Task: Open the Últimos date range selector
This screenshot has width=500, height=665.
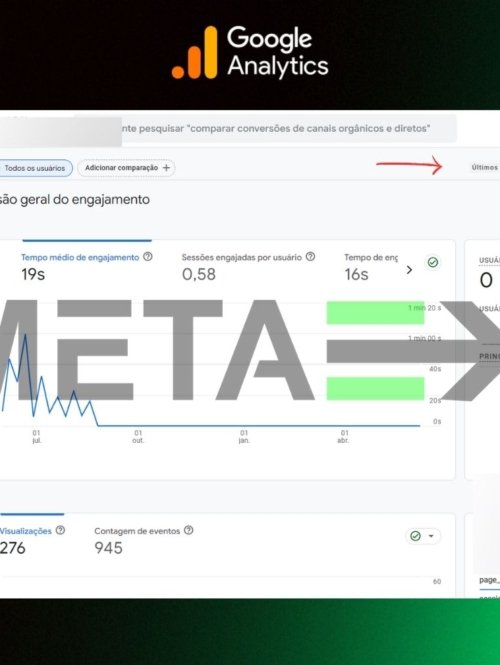Action: [x=484, y=168]
